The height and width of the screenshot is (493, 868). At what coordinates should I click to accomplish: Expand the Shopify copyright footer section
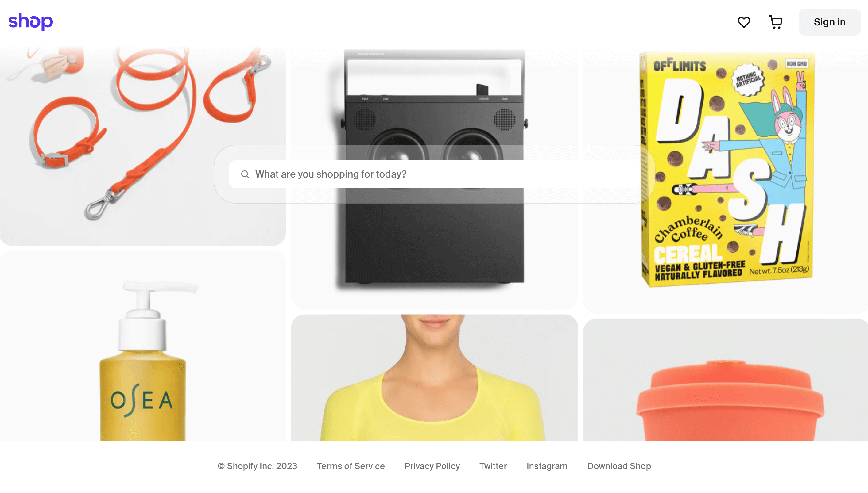[257, 466]
